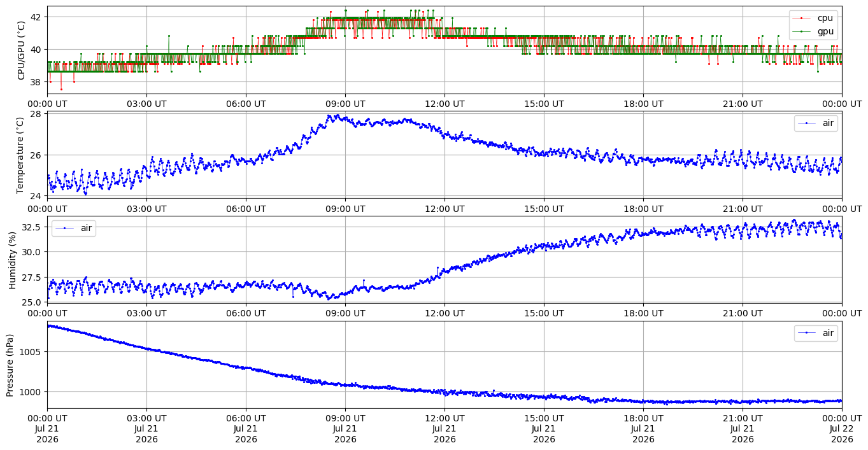Click the red cpu legend line marker

802,18
